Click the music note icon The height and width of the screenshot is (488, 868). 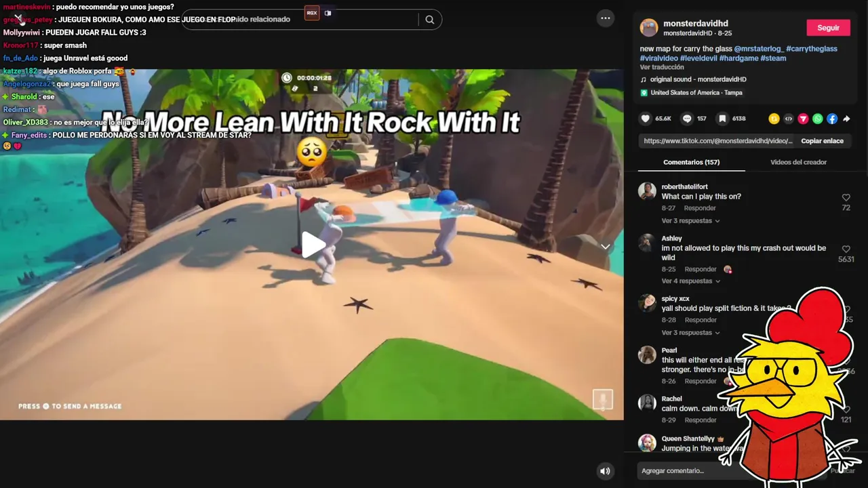[644, 79]
